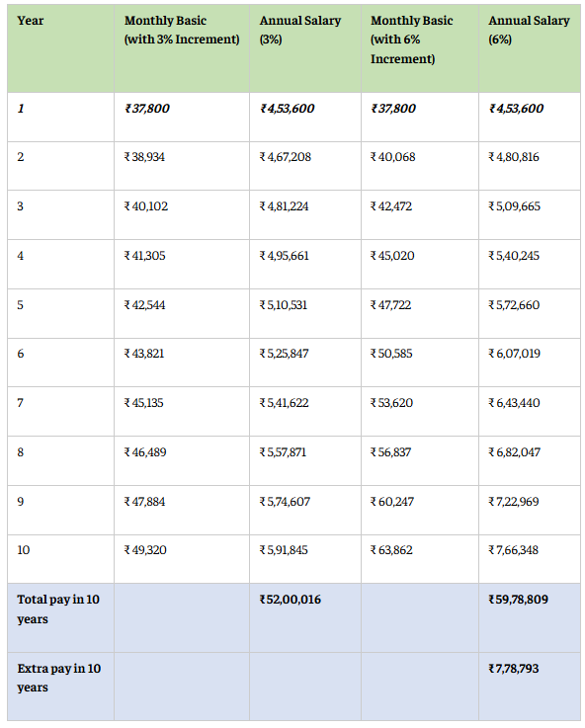Image resolution: width=585 pixels, height=728 pixels.
Task: Select the ₹40,068 monthly basic cell
Action: (x=392, y=157)
